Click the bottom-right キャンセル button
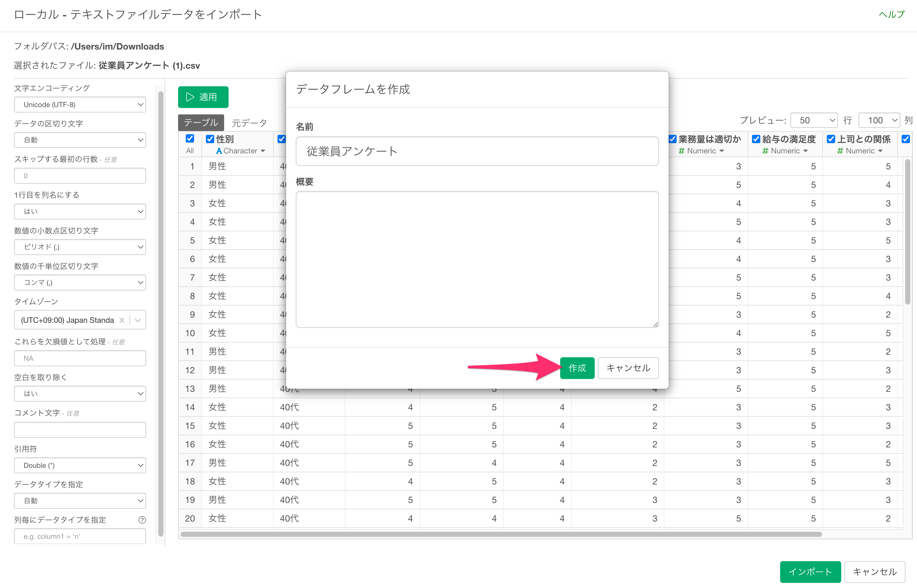Screen dimensions: 917x588 click(x=874, y=572)
